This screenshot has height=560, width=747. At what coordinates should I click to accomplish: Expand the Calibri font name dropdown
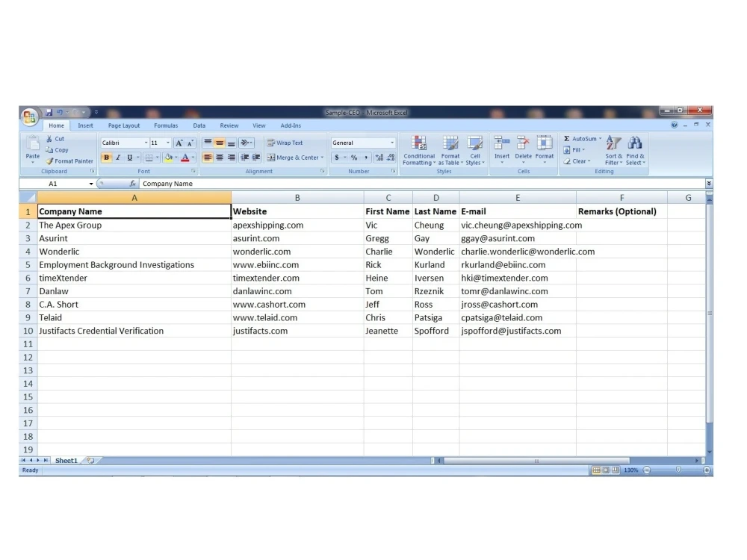click(146, 143)
